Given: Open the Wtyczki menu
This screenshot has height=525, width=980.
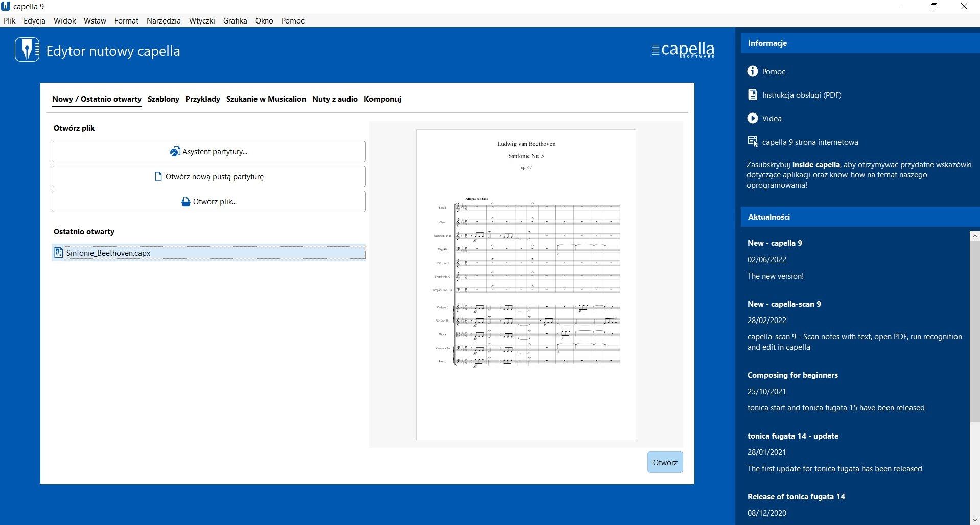Looking at the screenshot, I should point(202,20).
